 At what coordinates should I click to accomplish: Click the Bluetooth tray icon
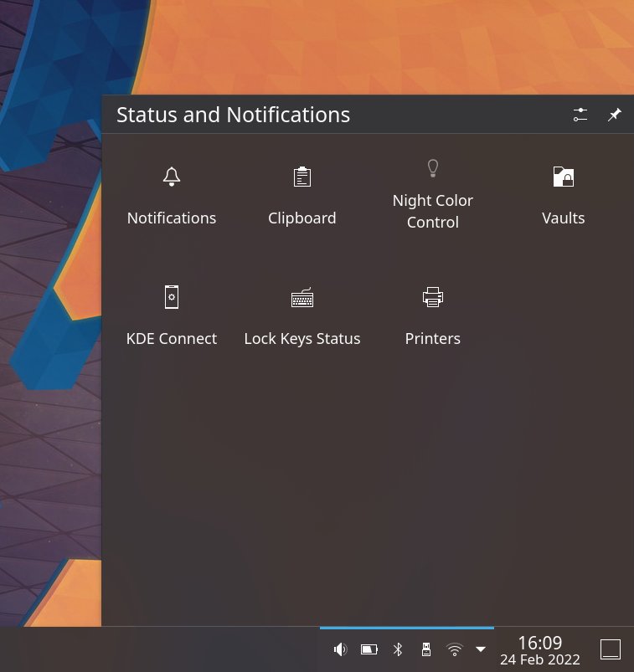pos(398,649)
